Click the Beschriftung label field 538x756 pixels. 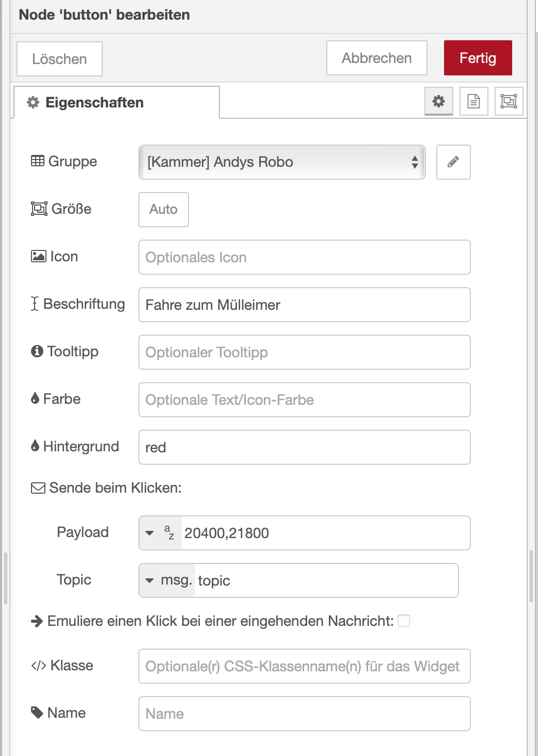pyautogui.click(x=304, y=305)
